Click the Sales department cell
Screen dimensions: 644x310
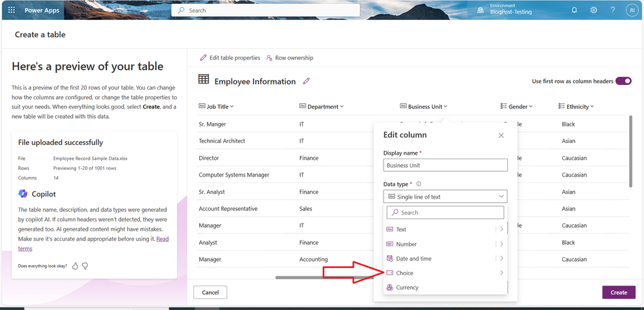pyautogui.click(x=306, y=209)
